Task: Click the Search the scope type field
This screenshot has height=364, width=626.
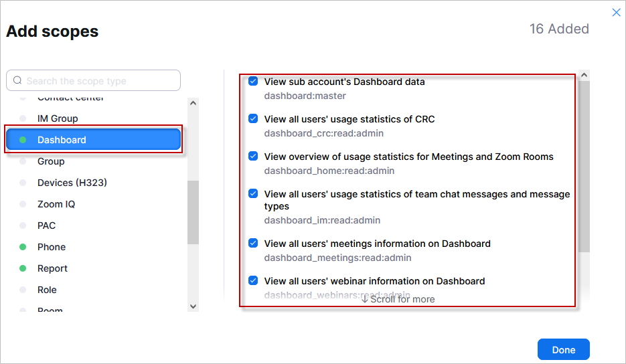Action: tap(94, 80)
